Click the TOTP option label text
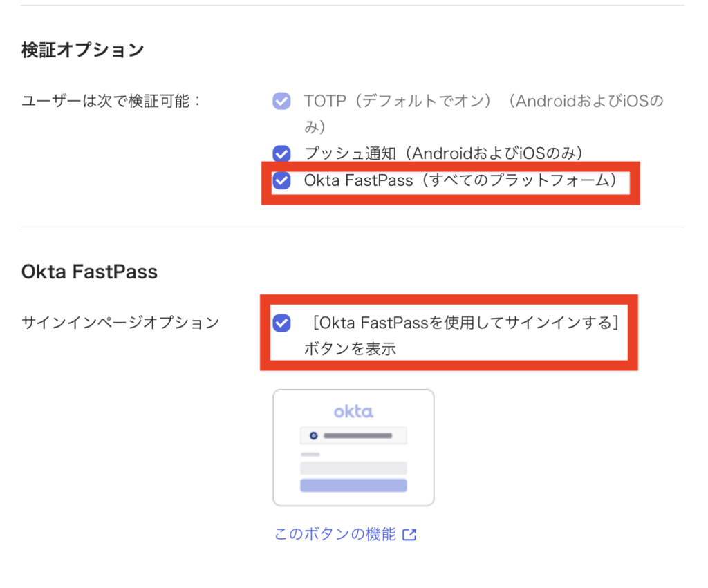 (x=483, y=113)
